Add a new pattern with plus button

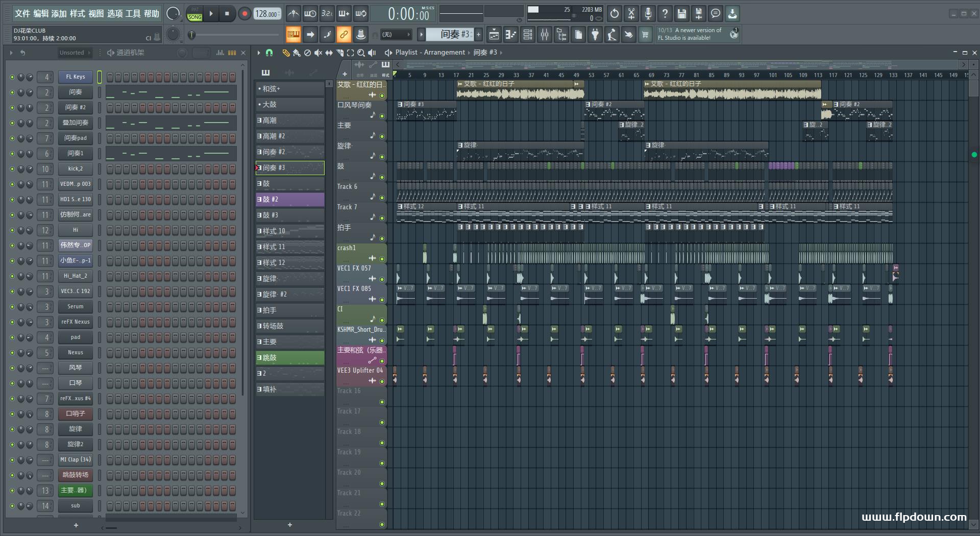479,34
